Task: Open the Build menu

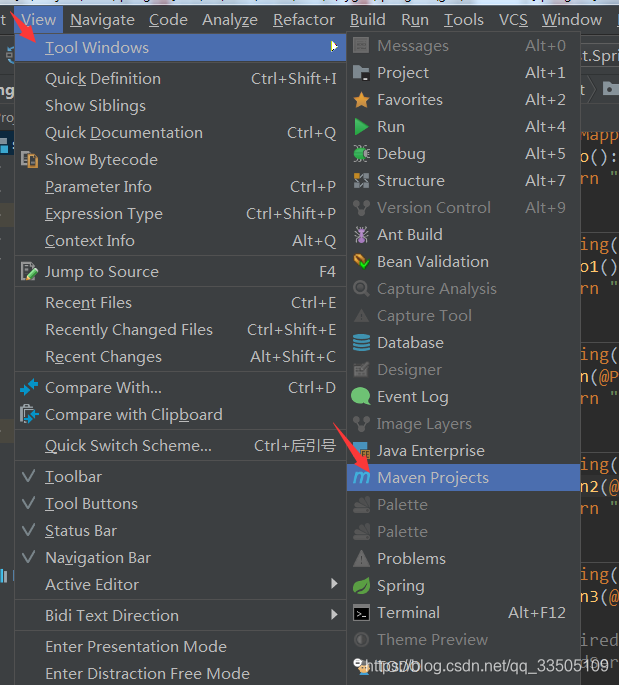Action: [368, 20]
